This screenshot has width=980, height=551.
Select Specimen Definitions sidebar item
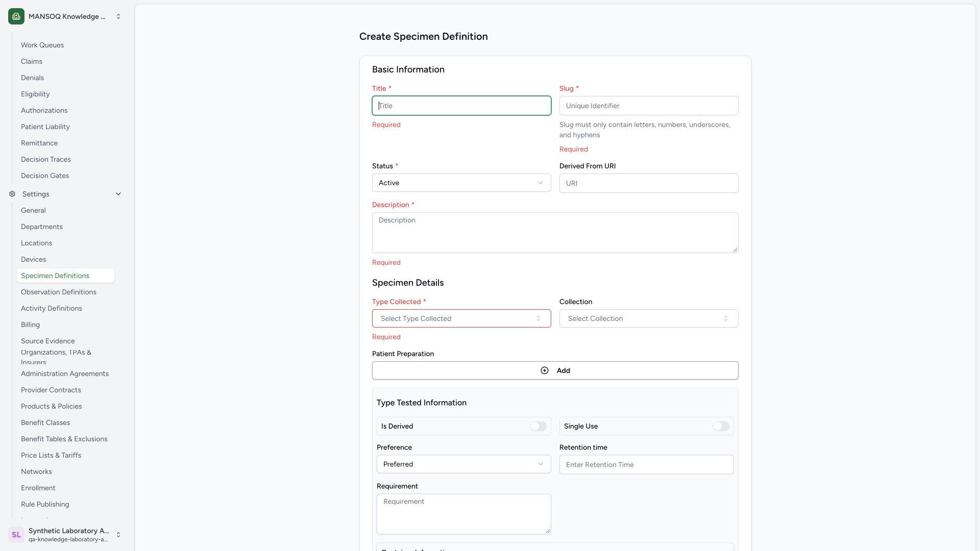tap(65, 275)
